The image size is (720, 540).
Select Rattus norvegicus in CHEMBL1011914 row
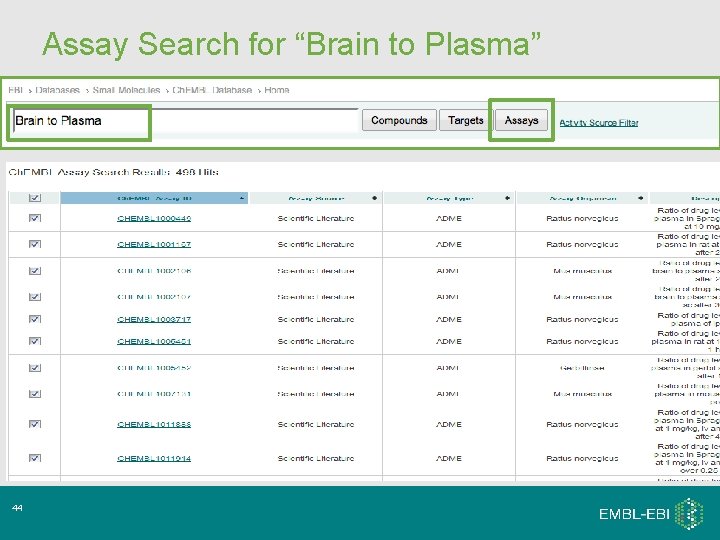(582, 459)
